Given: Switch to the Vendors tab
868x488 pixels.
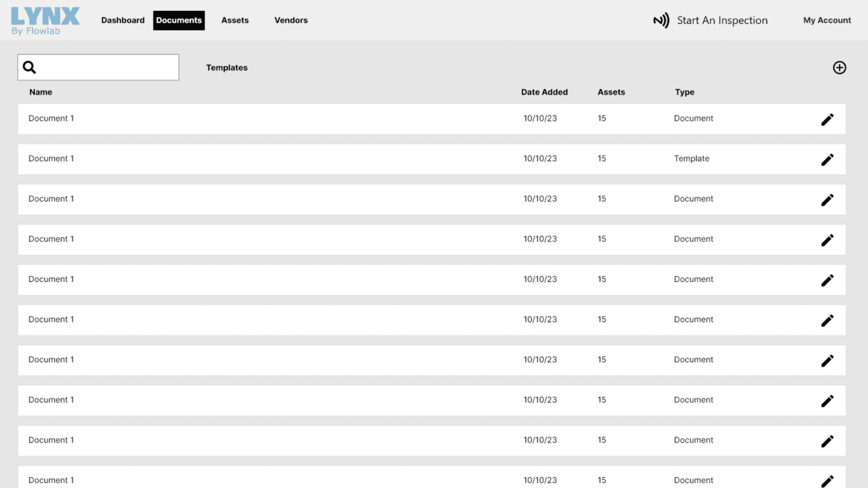Looking at the screenshot, I should [x=291, y=20].
